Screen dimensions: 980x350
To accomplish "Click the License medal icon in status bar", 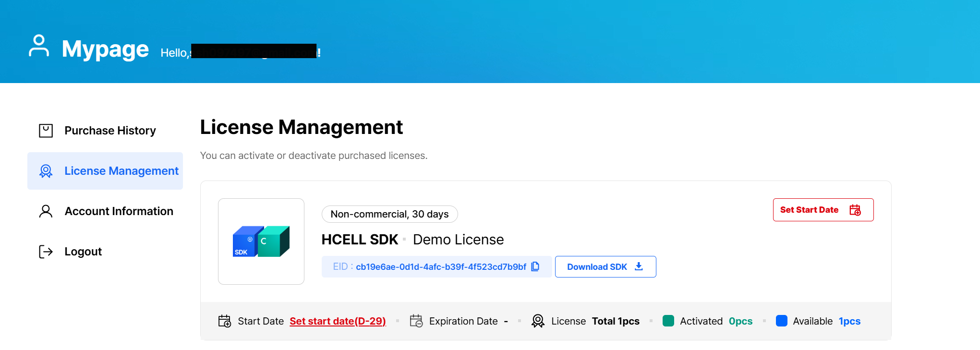I will [x=538, y=321].
